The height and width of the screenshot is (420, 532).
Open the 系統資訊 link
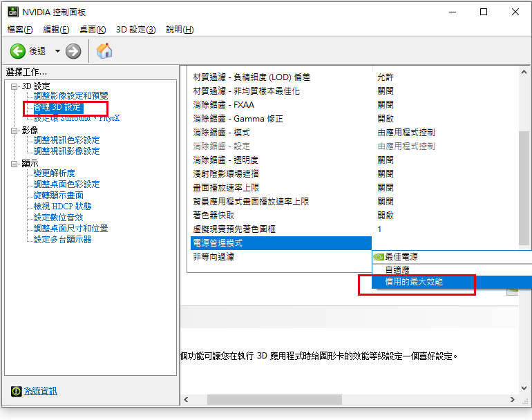40,391
